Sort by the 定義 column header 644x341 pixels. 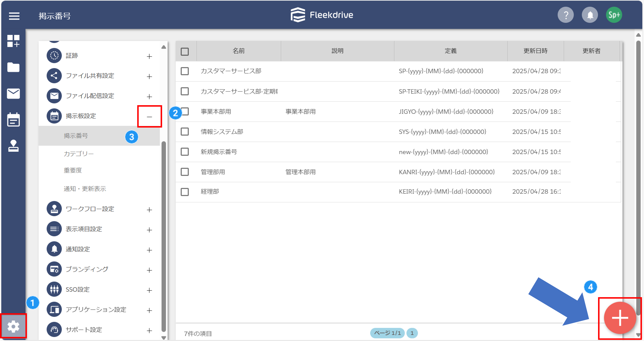450,51
